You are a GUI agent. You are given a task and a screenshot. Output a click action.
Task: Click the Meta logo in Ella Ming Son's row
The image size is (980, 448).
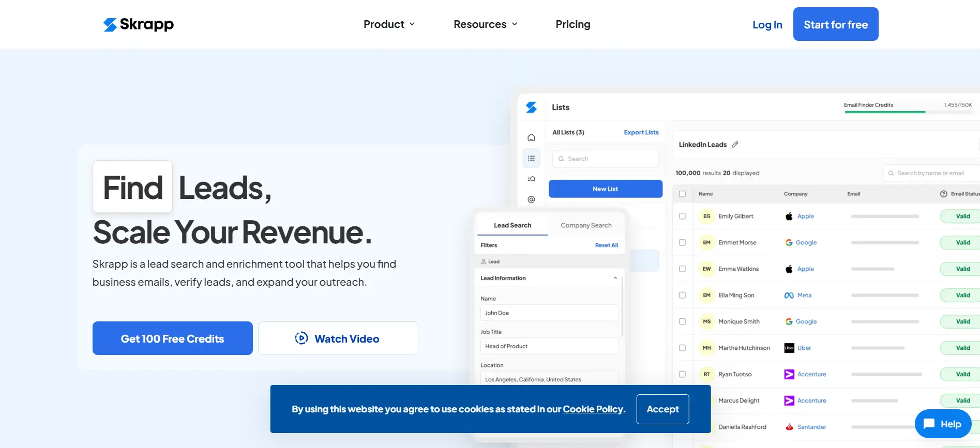[x=789, y=296]
